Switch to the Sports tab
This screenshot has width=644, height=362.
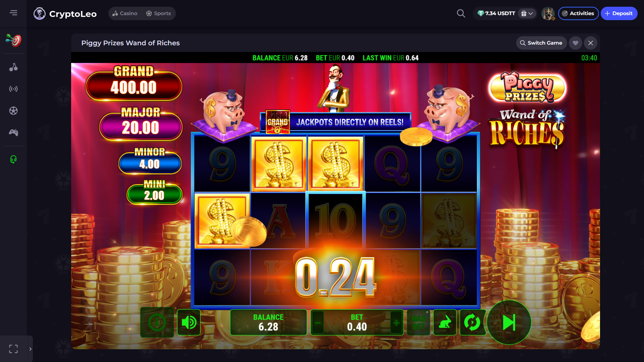[158, 13]
